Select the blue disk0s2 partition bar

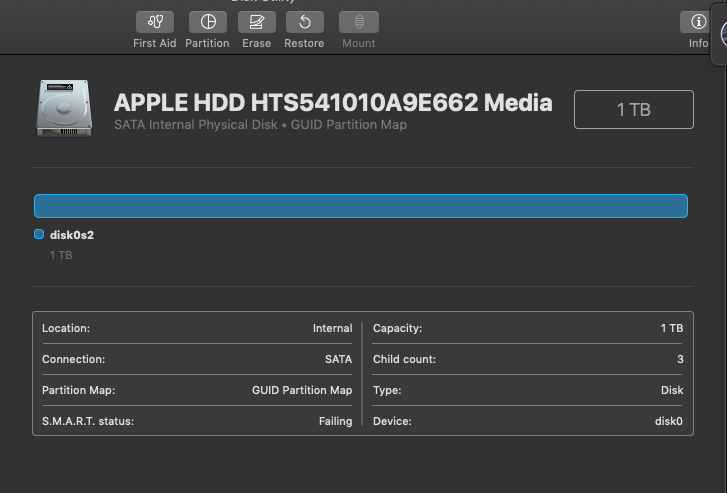(x=361, y=206)
